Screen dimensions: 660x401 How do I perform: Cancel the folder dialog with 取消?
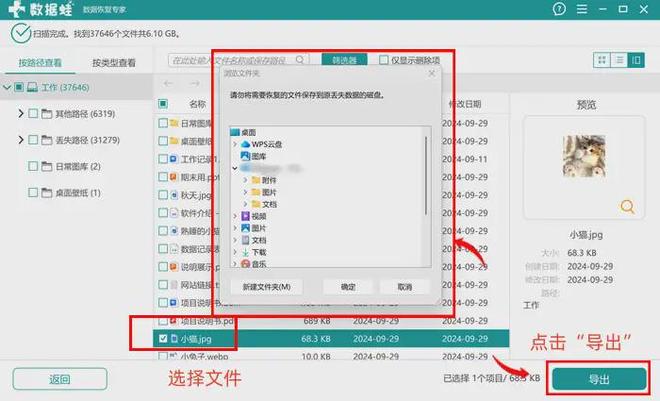click(405, 287)
